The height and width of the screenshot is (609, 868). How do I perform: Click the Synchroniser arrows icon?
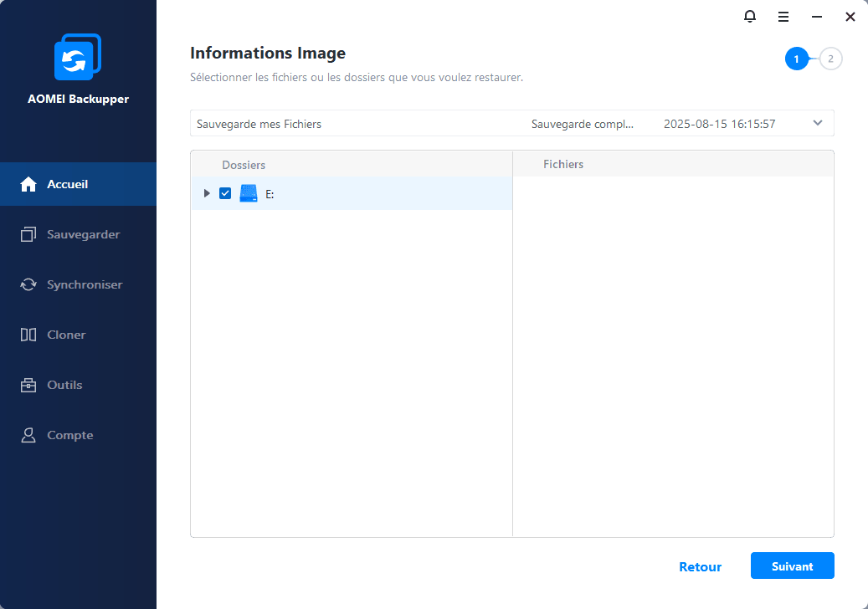[x=28, y=284]
